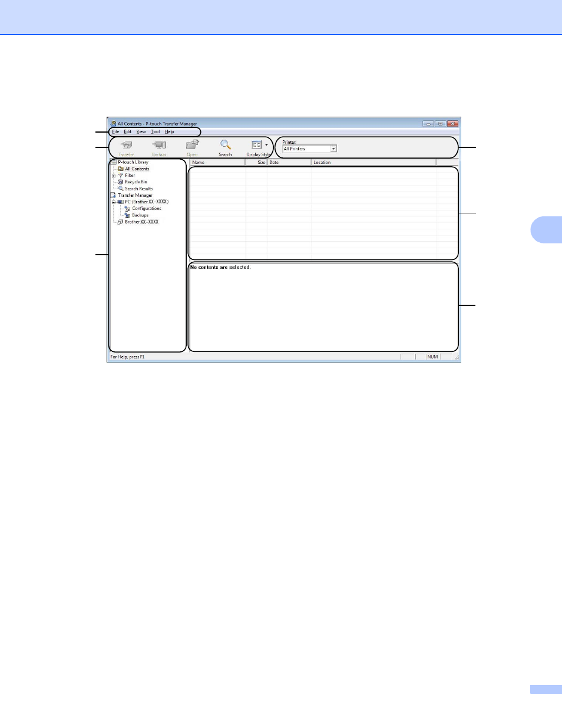
Task: Expand the Filter node in the tree
Action: pyautogui.click(x=114, y=176)
